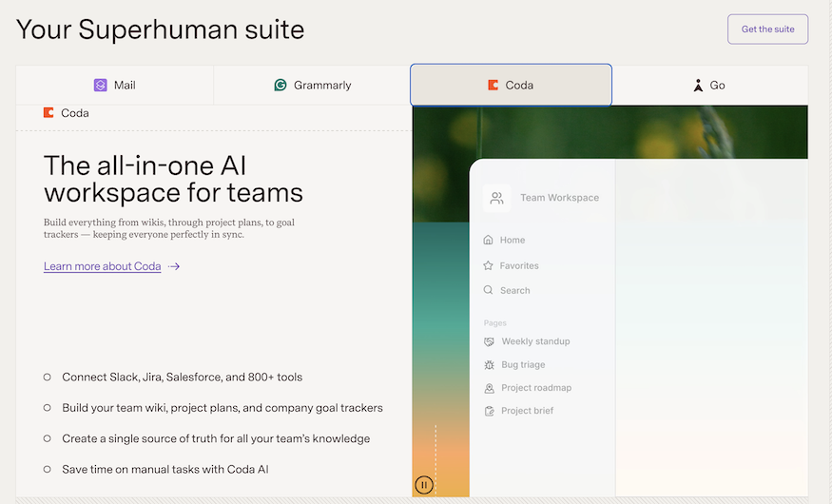Click the Home house icon

click(488, 240)
